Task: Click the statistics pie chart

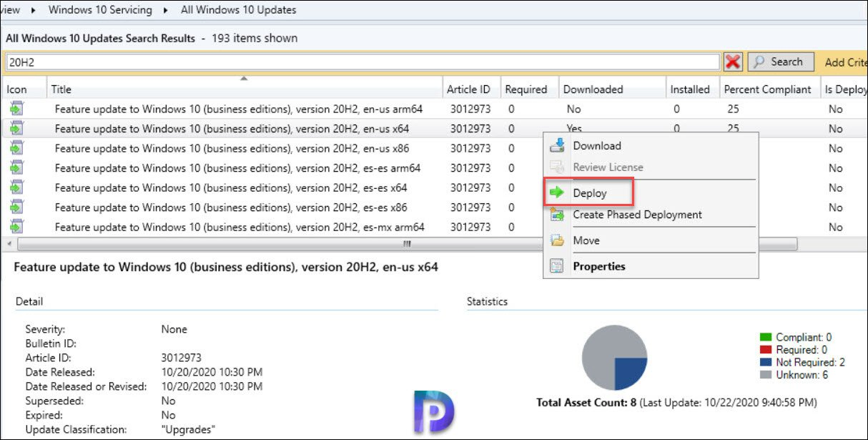Action: pyautogui.click(x=614, y=358)
